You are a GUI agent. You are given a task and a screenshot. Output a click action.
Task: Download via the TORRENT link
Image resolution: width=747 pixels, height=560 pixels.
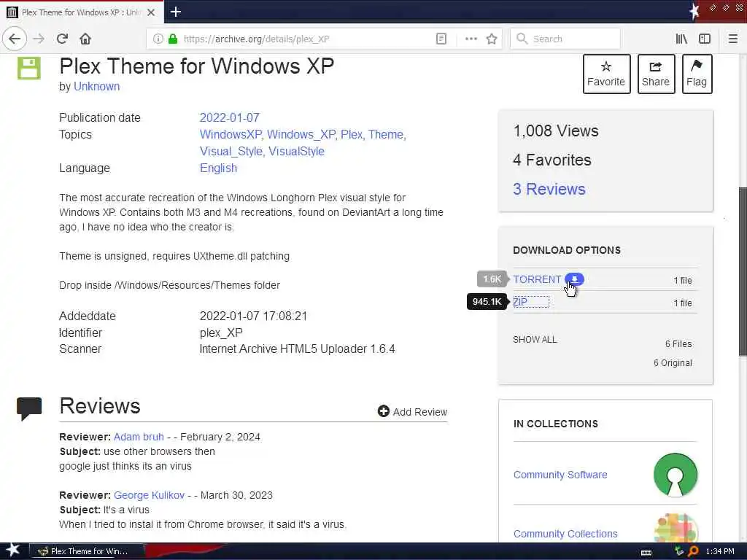pos(537,279)
